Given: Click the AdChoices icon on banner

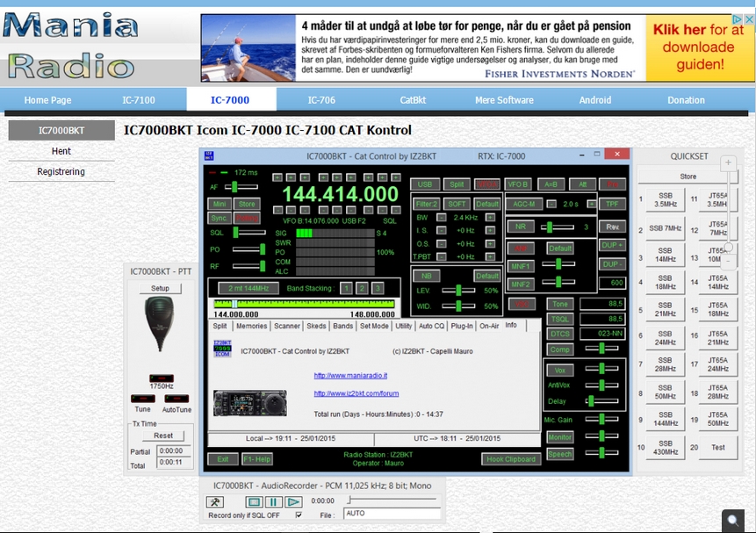Looking at the screenshot, I should click(x=737, y=19).
